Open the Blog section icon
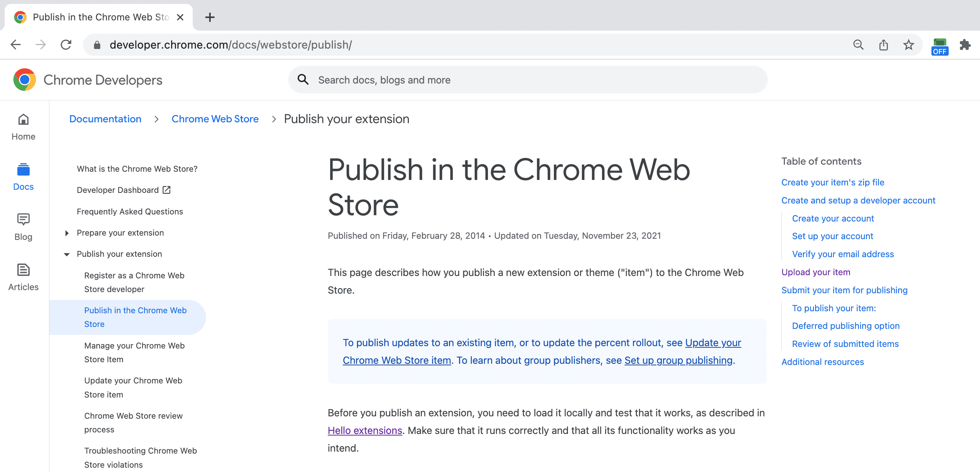980x472 pixels. 24,219
